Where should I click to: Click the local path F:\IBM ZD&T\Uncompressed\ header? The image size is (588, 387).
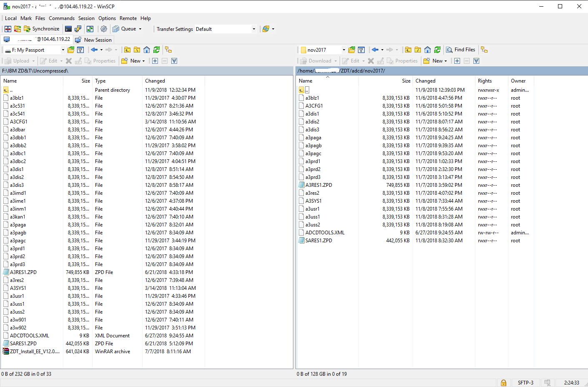click(147, 71)
